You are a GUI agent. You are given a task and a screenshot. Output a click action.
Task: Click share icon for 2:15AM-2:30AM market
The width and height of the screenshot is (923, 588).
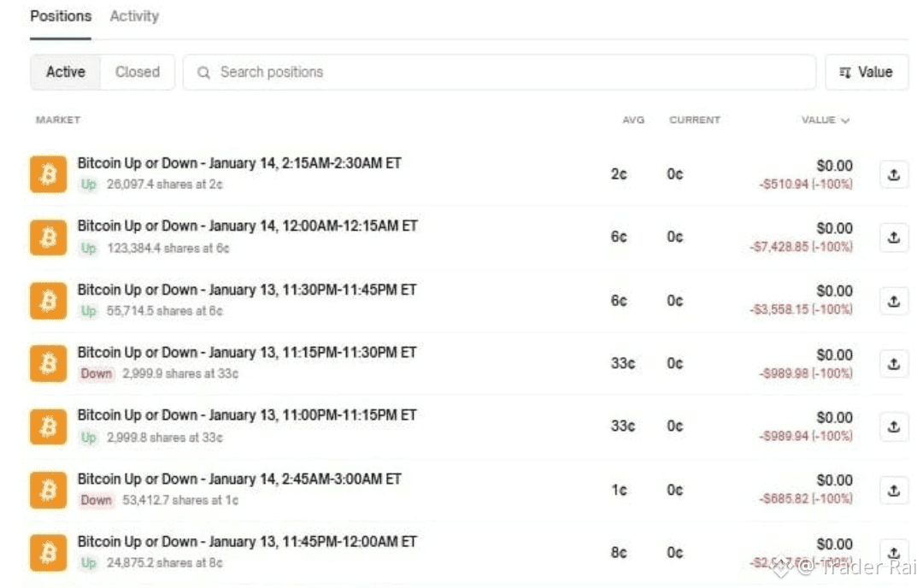pyautogui.click(x=893, y=174)
